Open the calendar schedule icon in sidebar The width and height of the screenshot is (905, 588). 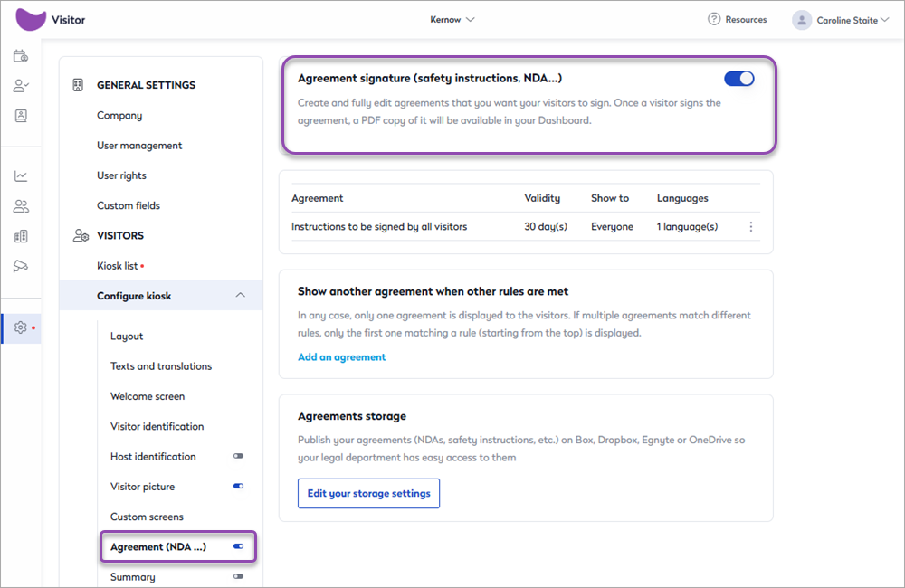pyautogui.click(x=20, y=56)
